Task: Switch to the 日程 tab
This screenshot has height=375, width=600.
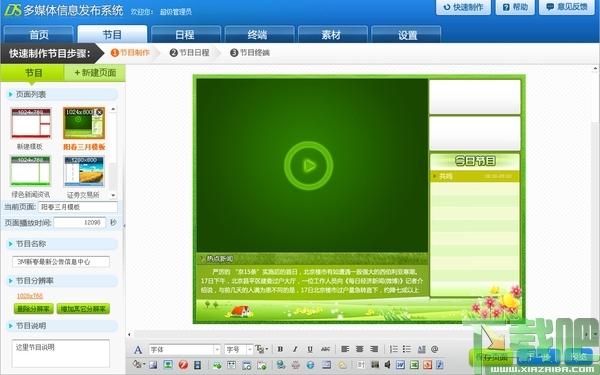Action: click(x=185, y=35)
